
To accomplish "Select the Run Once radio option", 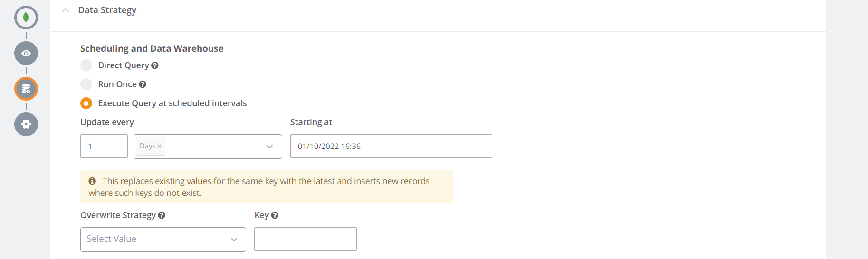I will 86,84.
